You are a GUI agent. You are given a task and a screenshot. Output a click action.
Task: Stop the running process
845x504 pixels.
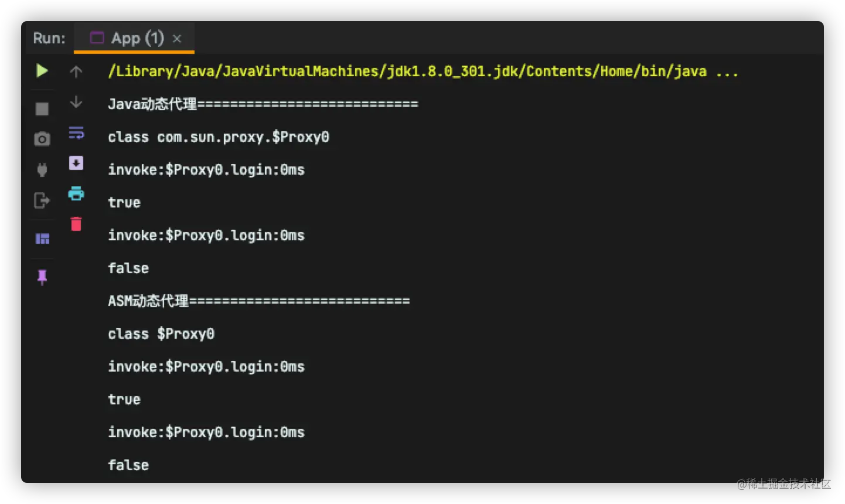pos(42,109)
